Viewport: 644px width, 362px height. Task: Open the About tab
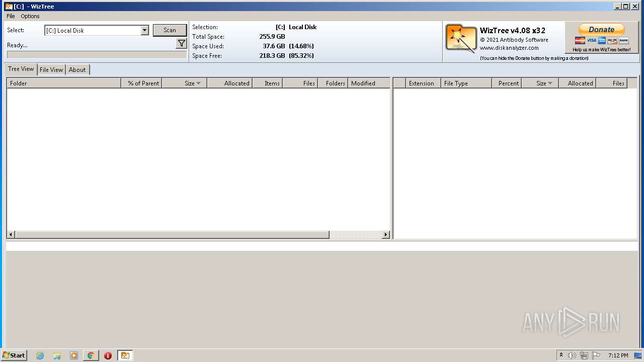(x=77, y=70)
